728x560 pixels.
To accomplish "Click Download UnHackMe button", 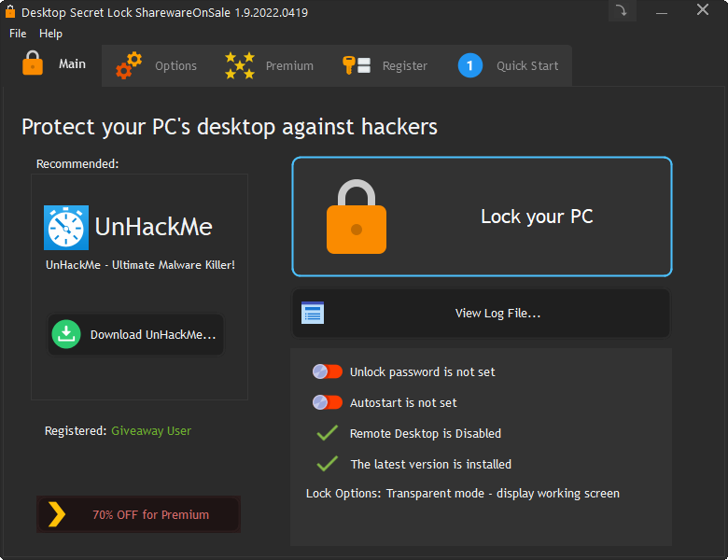I will click(135, 335).
